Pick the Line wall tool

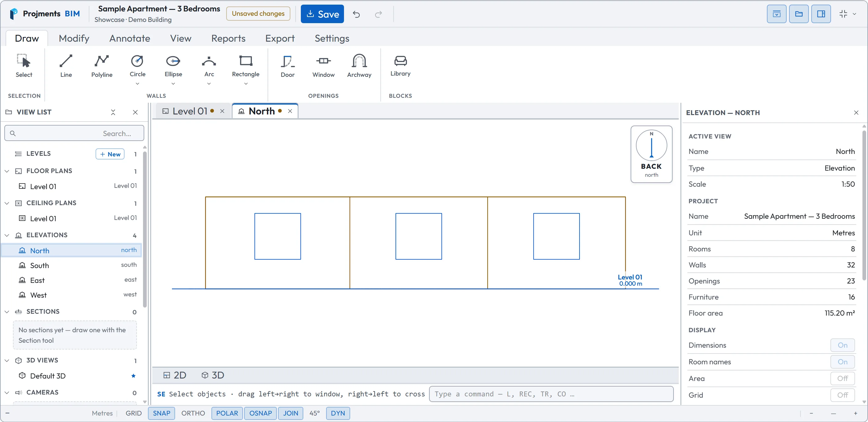coord(66,66)
